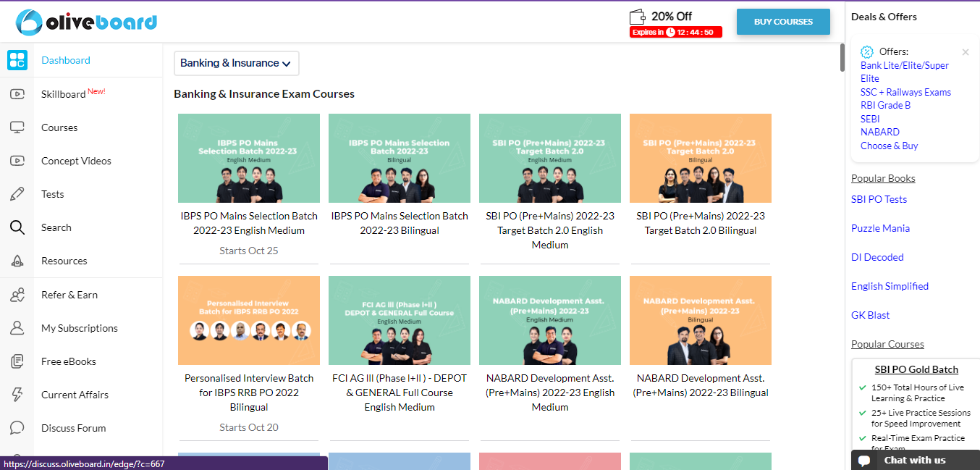Click the GK Blast link
The width and height of the screenshot is (980, 470).
tap(871, 315)
